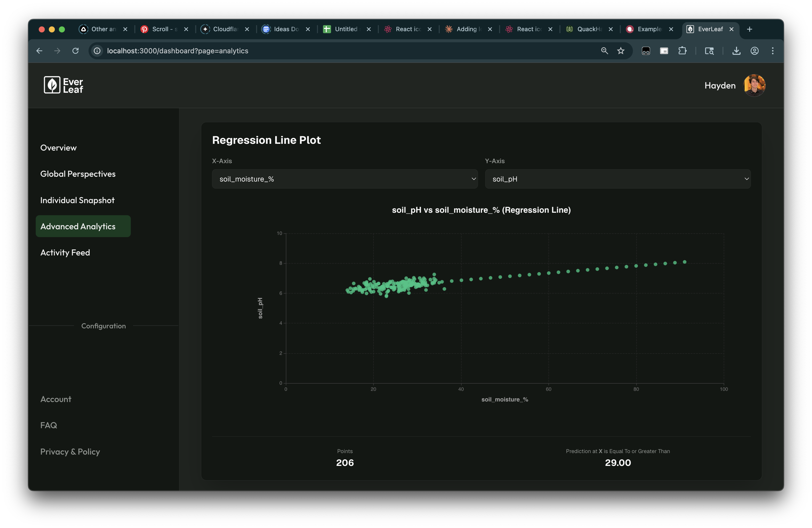Close the Cloudflare browser tab

coord(247,29)
